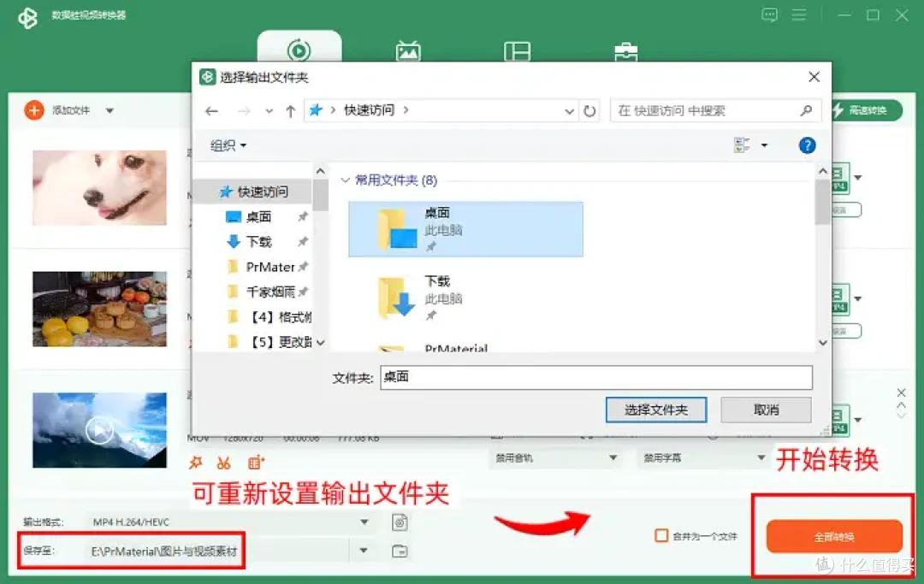
Task: Click the output format settings icon
Action: click(x=400, y=522)
